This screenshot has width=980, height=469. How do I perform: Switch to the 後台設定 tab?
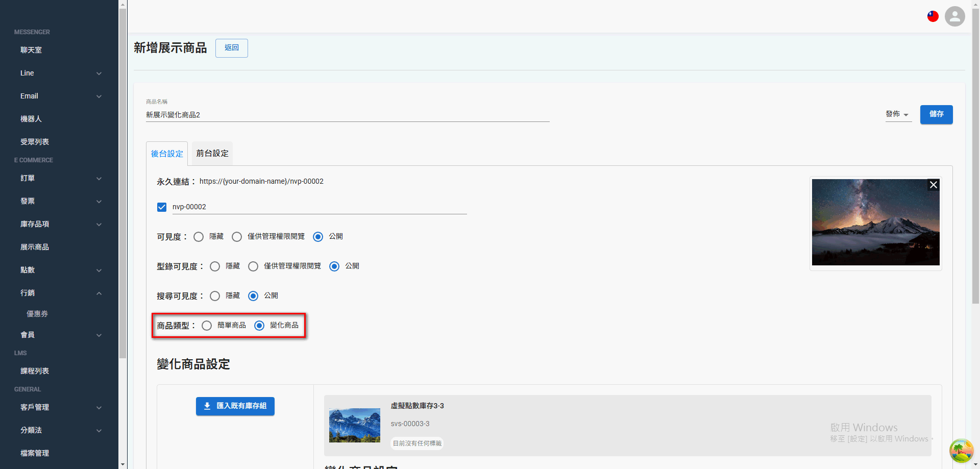pyautogui.click(x=167, y=154)
